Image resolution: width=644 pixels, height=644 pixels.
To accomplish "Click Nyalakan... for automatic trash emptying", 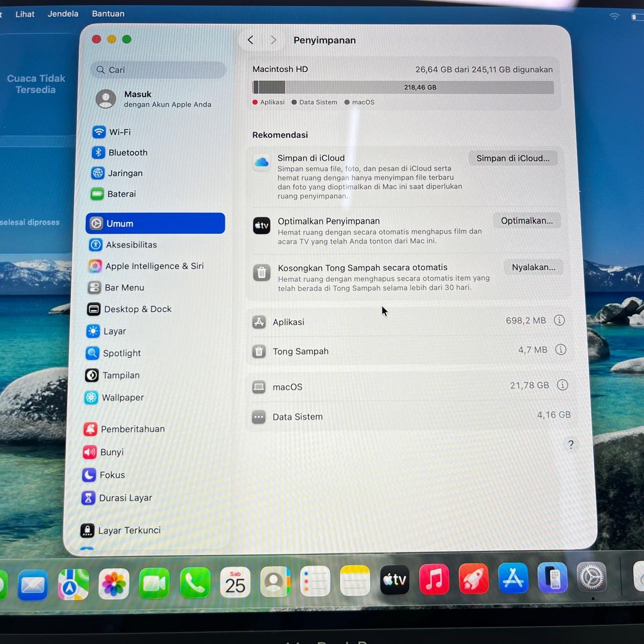I will (533, 267).
